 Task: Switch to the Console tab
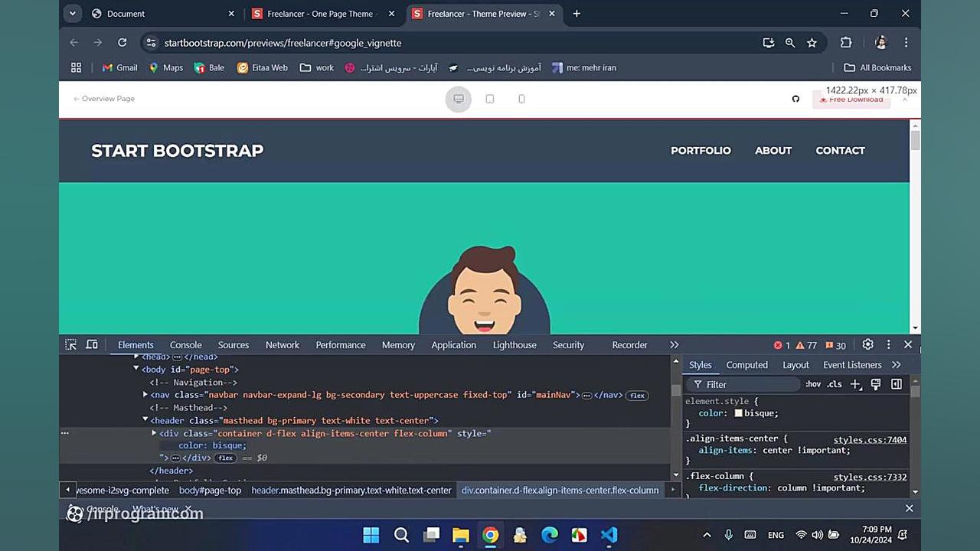pos(186,345)
